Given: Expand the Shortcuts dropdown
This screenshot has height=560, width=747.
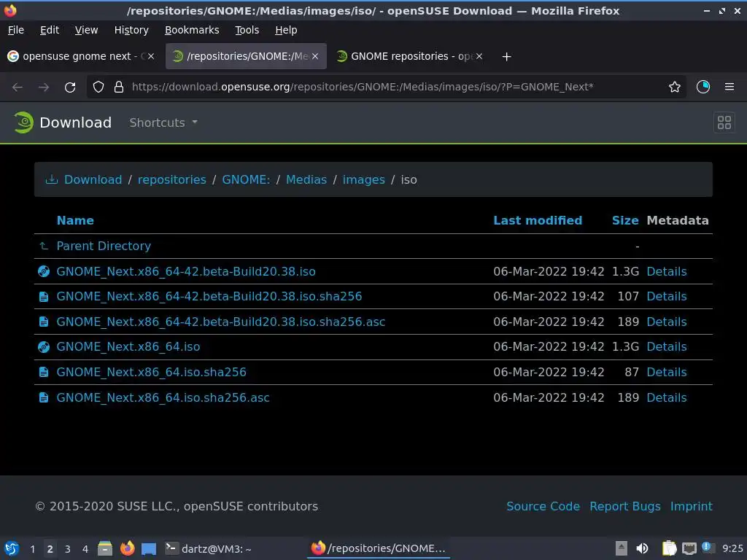Looking at the screenshot, I should click(163, 122).
